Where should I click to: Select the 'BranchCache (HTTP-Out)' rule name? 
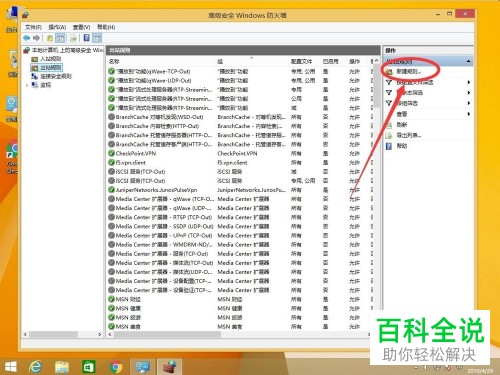pyautogui.click(x=157, y=126)
